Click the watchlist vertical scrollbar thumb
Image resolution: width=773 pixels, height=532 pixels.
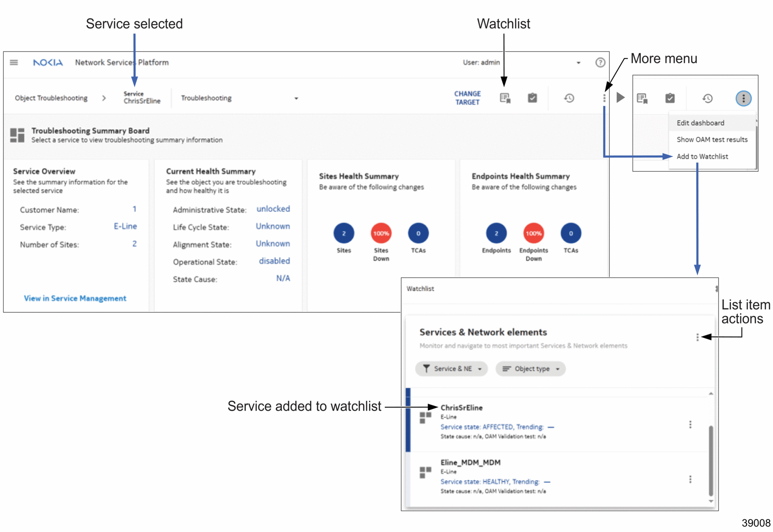click(x=711, y=461)
